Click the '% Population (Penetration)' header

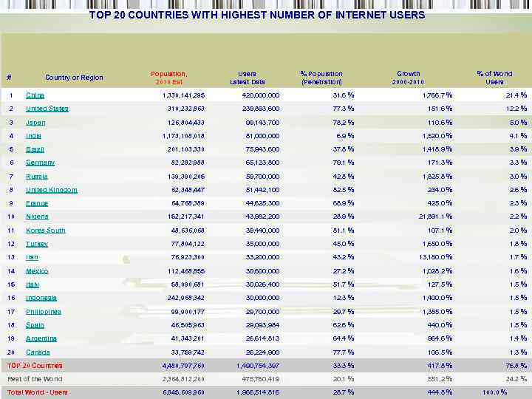pos(321,78)
